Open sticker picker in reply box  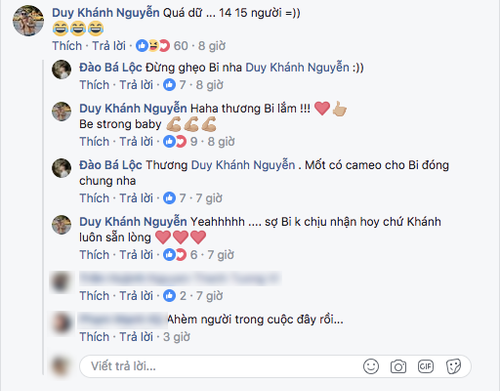tap(453, 366)
